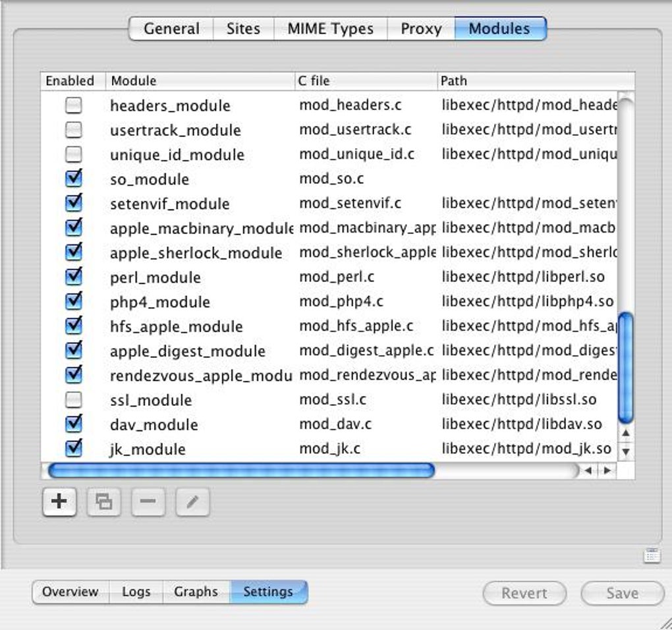Open the Graphs tab
672x630 pixels.
pyautogui.click(x=195, y=592)
